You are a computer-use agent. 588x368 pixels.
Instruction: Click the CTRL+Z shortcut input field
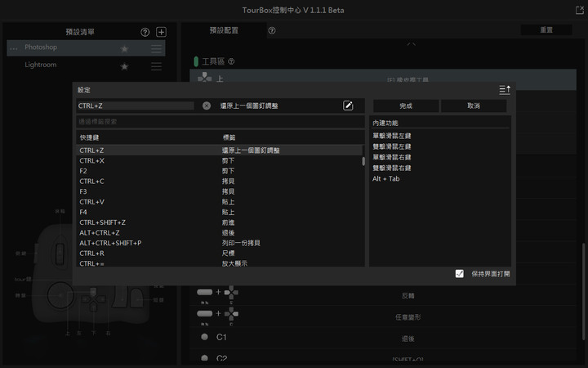click(x=136, y=105)
